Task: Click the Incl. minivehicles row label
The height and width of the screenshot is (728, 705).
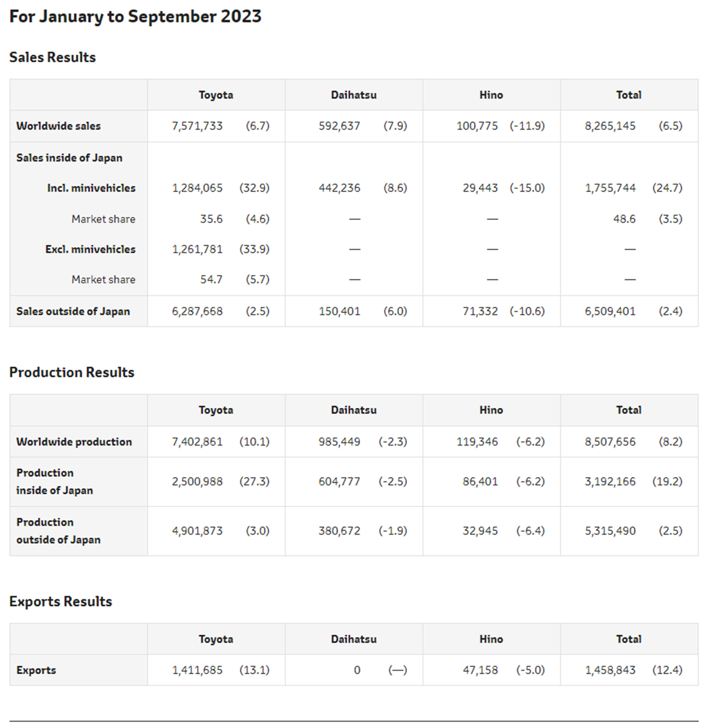Action: (91, 188)
